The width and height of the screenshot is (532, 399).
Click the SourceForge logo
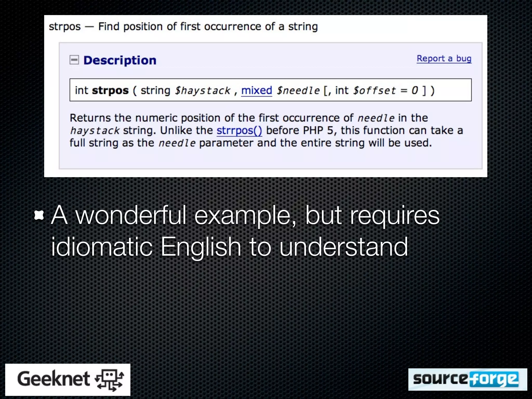point(468,380)
